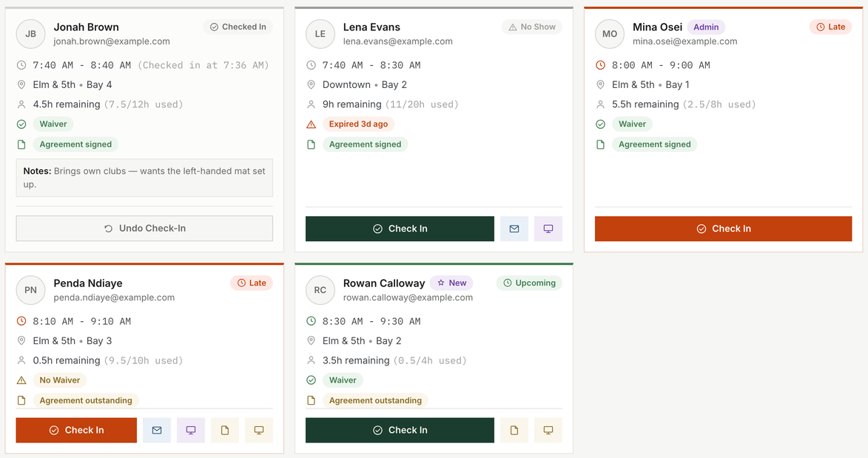The image size is (868, 458).
Task: Click the No Show status badge on Lena Evans
Action: (x=532, y=27)
